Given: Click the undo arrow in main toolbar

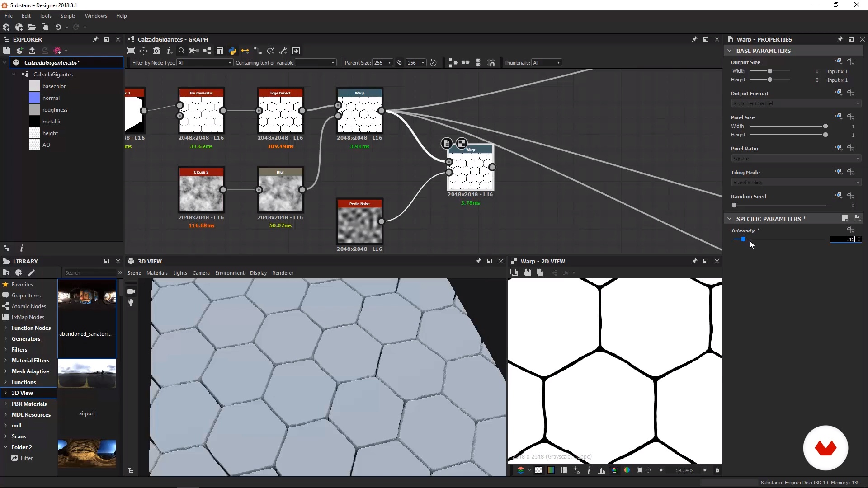Looking at the screenshot, I should click(x=58, y=27).
